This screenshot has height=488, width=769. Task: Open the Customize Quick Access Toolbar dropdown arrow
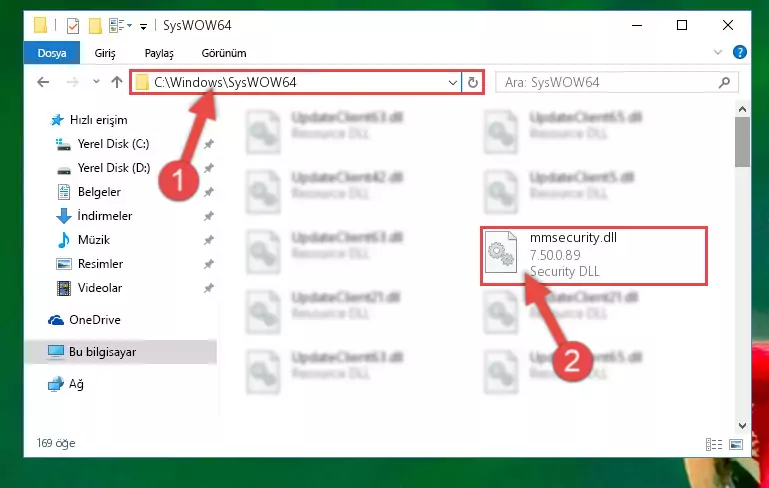[143, 26]
